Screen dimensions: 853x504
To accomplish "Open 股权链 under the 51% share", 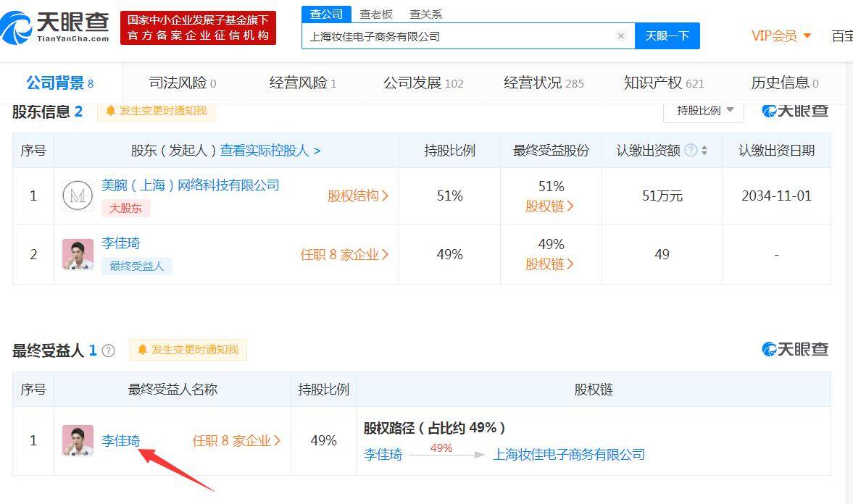I will 549,206.
